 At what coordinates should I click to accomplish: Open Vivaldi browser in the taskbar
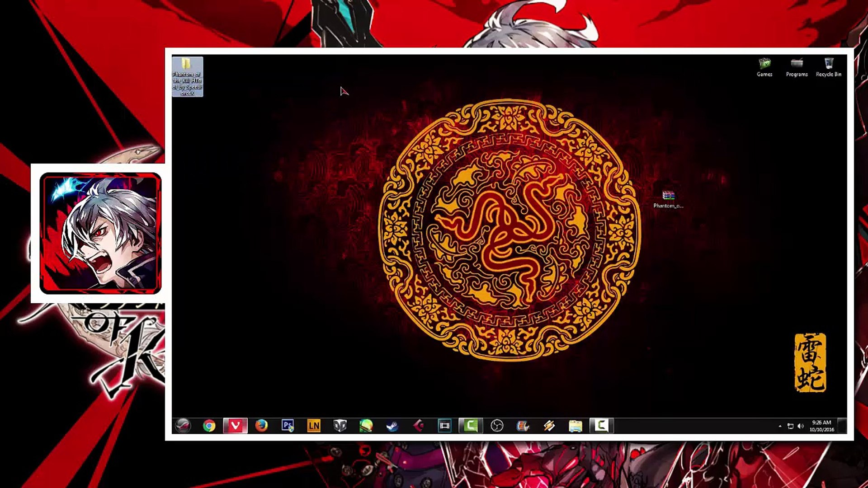coord(235,426)
